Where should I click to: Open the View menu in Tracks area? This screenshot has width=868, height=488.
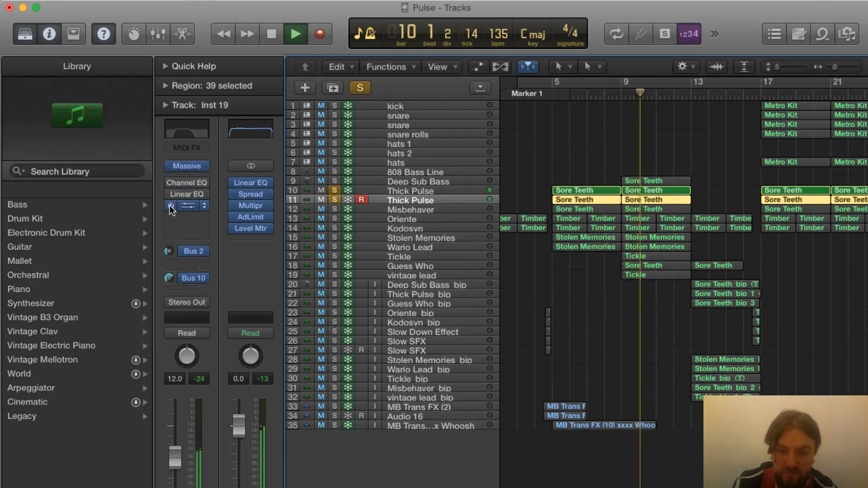(442, 67)
